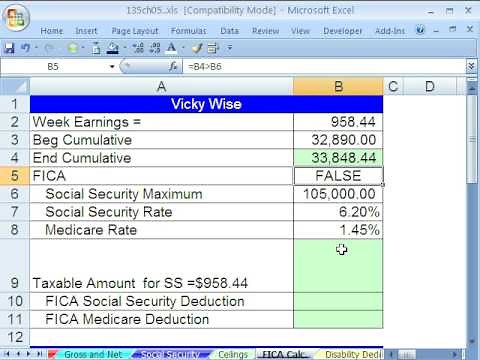Save the workbook with the floppy disk icon

click(x=9, y=48)
